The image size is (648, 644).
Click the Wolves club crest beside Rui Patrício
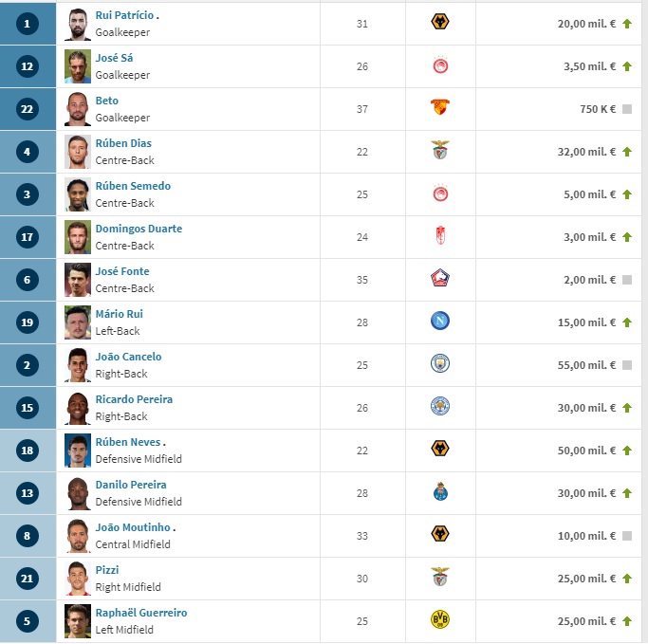point(439,22)
